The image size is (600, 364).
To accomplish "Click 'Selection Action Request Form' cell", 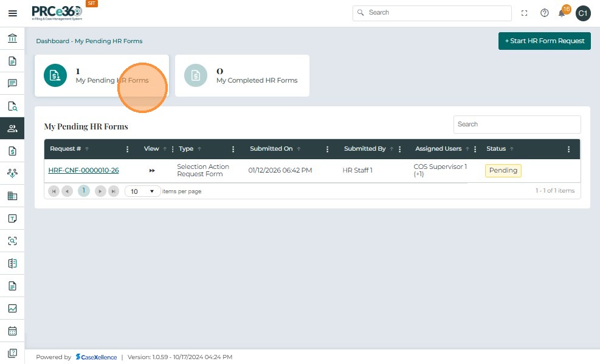I will pos(203,171).
